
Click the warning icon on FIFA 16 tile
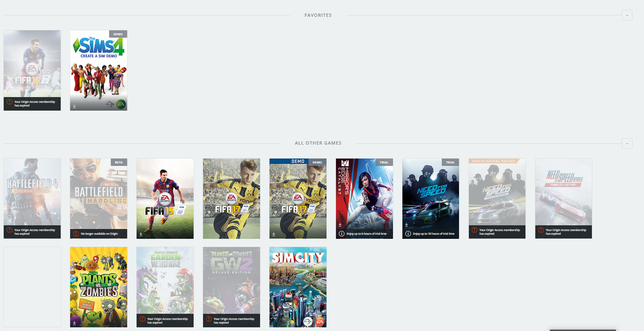point(9,102)
